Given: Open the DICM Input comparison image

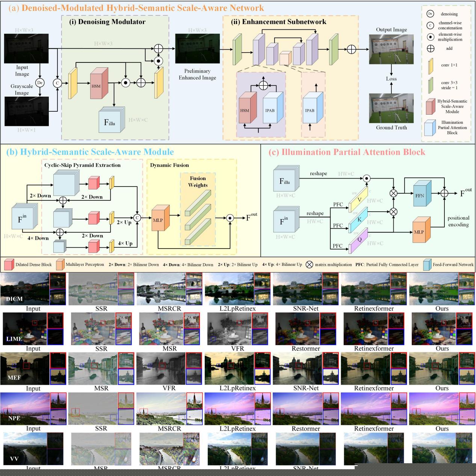Looking at the screenshot, I should tap(24, 289).
